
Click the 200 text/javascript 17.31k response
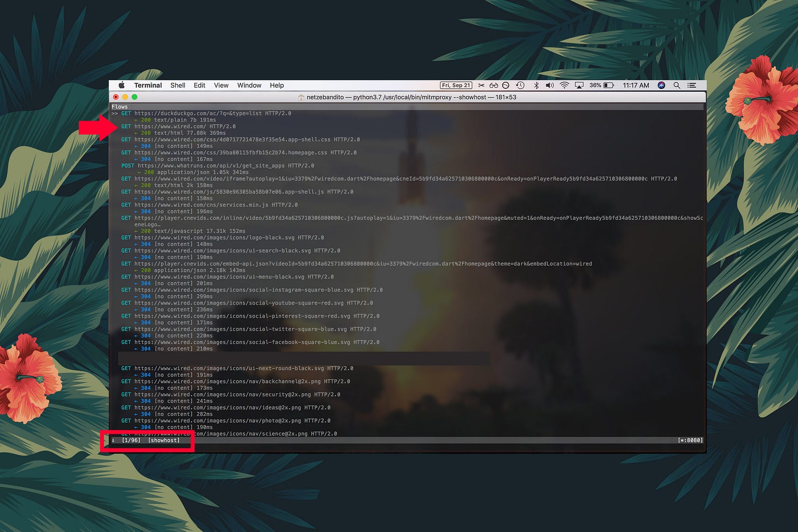point(190,231)
